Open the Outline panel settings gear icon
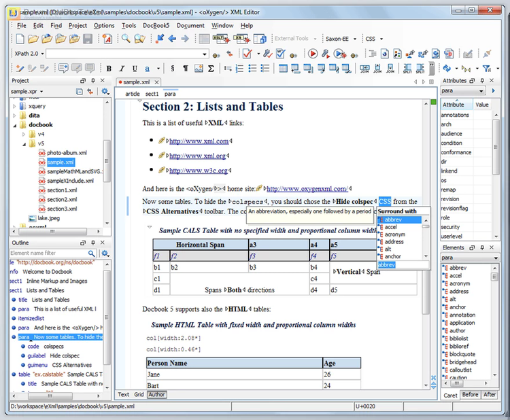Image resolution: width=510 pixels, height=420 pixels. (x=105, y=253)
